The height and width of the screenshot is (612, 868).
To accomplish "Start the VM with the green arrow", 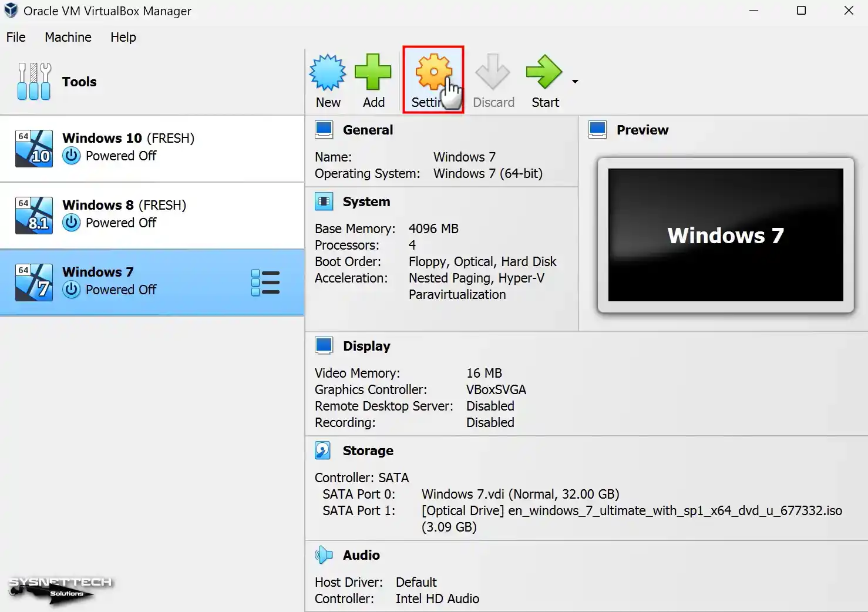I will pyautogui.click(x=544, y=72).
